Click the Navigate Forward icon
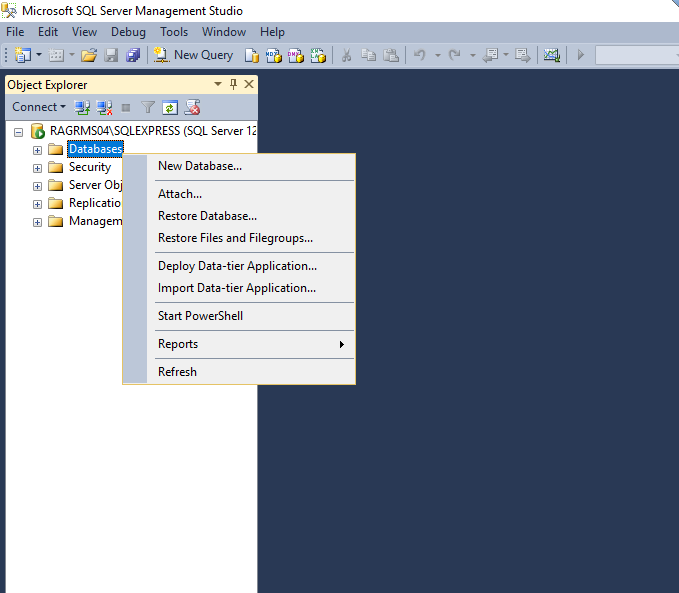The image size is (679, 593). coord(523,55)
